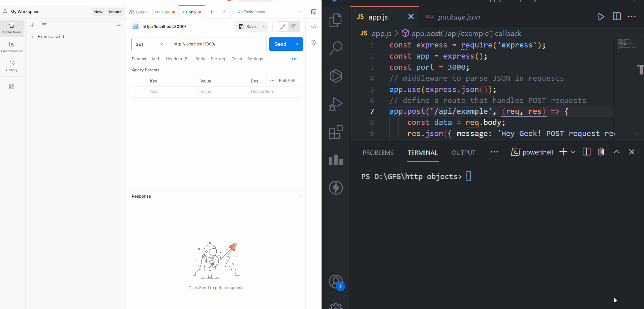Open VS Code Run and Debug view
644x309 pixels.
(x=336, y=104)
